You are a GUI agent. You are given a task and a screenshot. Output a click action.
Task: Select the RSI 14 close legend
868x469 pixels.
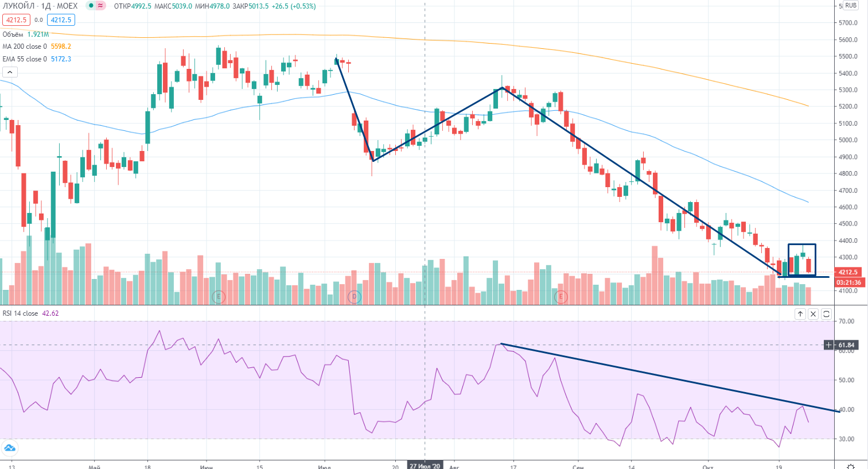[x=21, y=313]
